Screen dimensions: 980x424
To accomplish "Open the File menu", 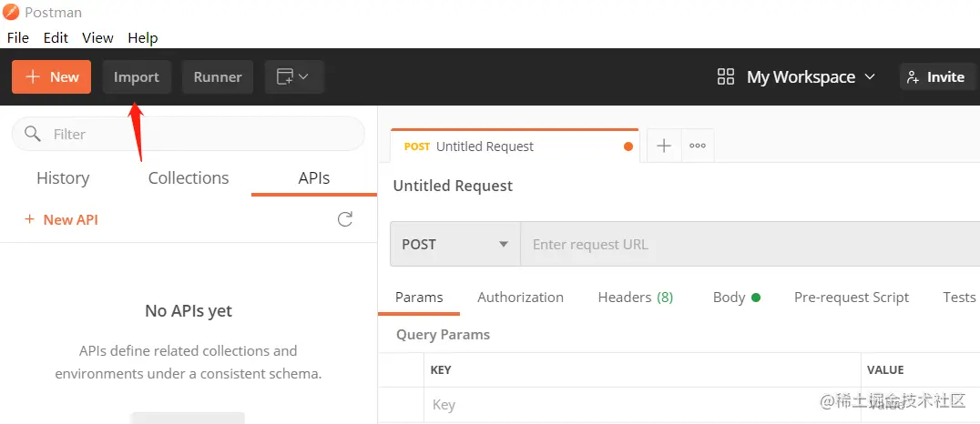I will point(18,37).
